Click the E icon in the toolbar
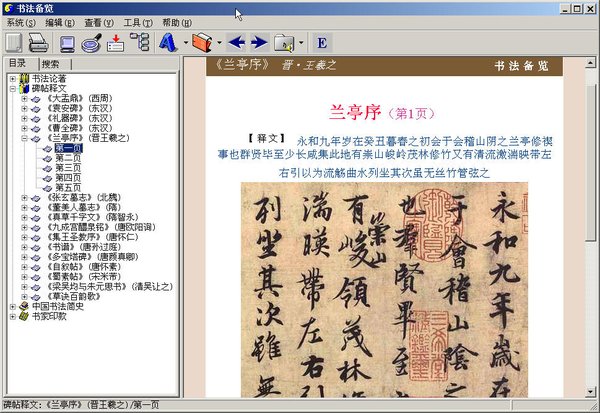This screenshot has width=600, height=413. tap(322, 43)
